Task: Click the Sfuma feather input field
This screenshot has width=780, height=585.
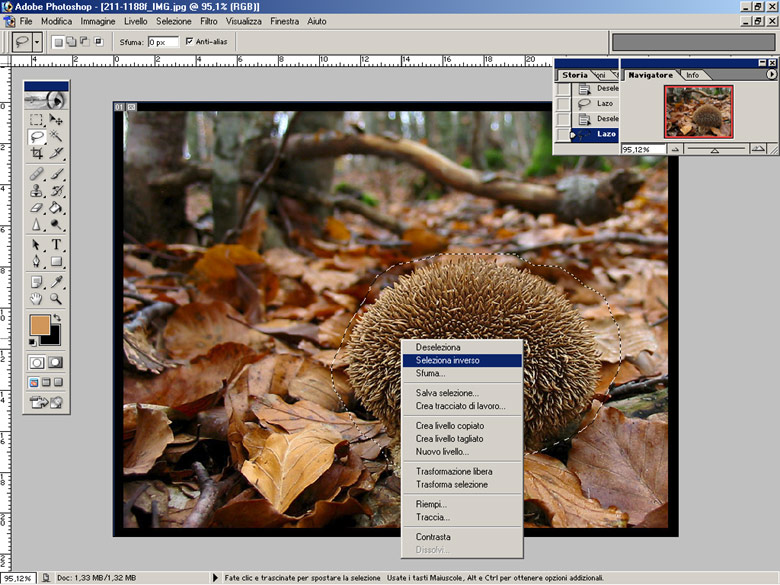Action: [x=163, y=42]
